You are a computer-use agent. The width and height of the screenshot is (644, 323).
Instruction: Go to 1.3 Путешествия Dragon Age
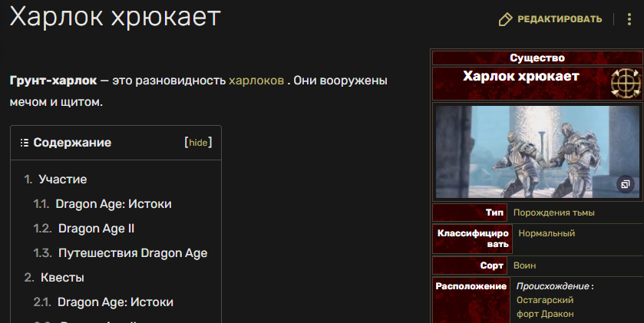tap(121, 253)
